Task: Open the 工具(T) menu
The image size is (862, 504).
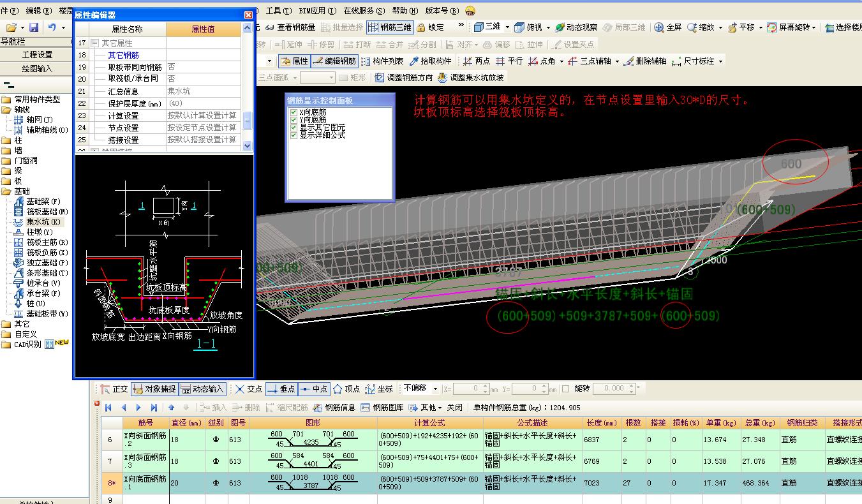Action: point(278,11)
